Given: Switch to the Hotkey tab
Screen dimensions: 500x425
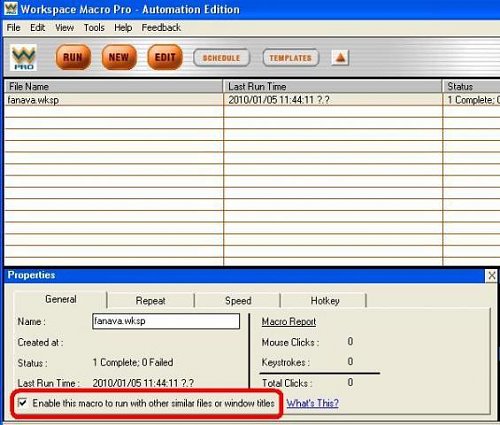Looking at the screenshot, I should (325, 301).
